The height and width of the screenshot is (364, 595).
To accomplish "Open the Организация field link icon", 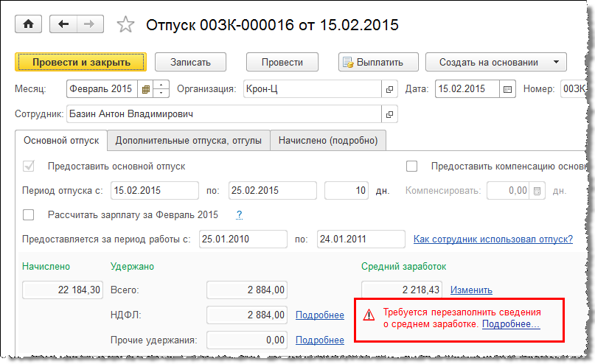I will pos(389,89).
